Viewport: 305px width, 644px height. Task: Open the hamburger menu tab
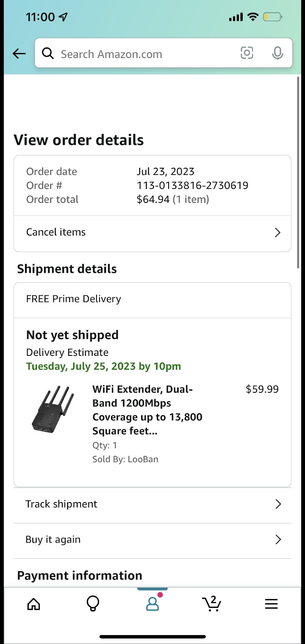pos(271,604)
